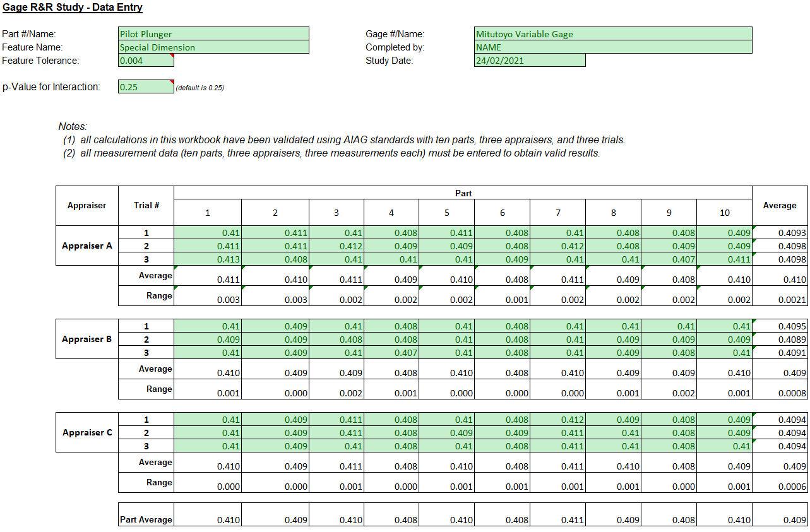This screenshot has width=810, height=532.
Task: Select the Part 5 column header
Action: click(447, 213)
